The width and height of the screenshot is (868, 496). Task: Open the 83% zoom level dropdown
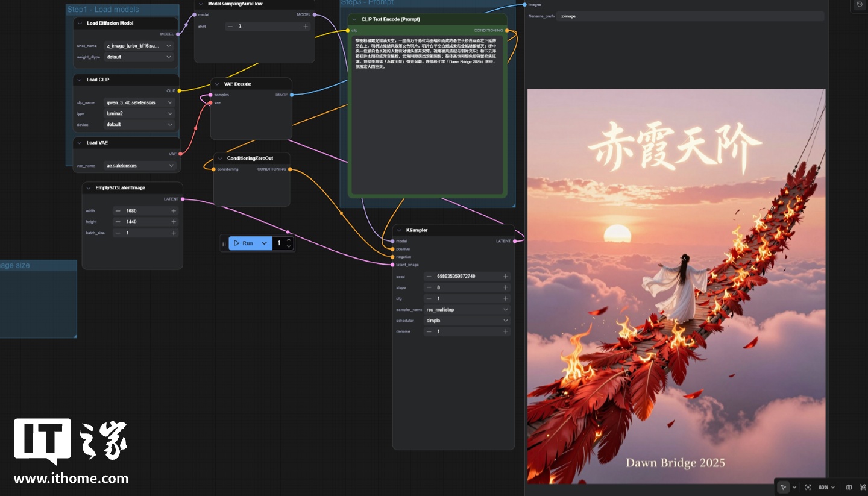pos(826,487)
